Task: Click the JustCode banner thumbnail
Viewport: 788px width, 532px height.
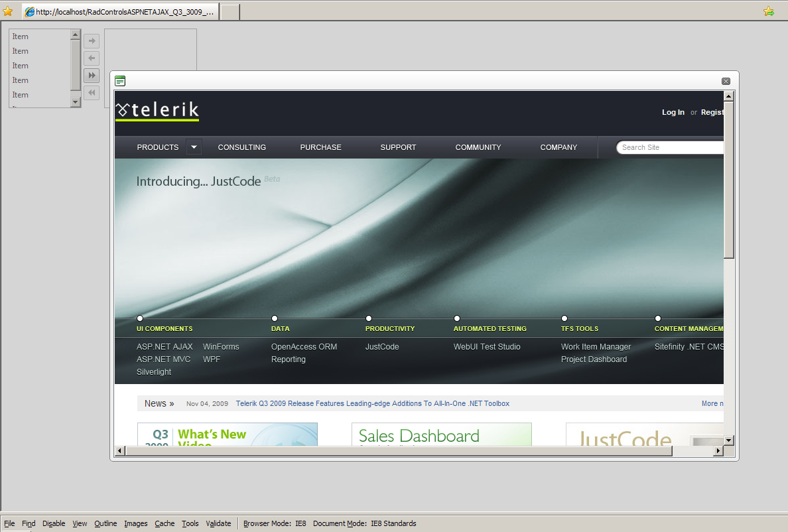Action: (x=645, y=434)
